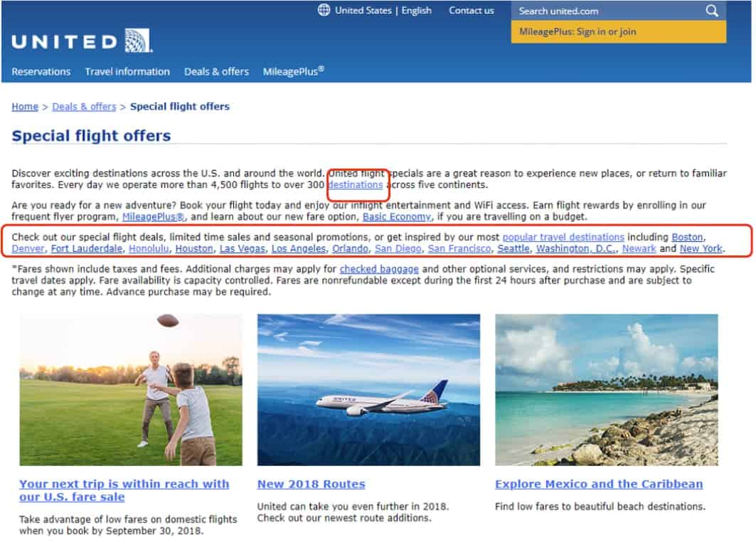Open San Francisco destination link
This screenshot has height=545, width=756.
point(459,249)
